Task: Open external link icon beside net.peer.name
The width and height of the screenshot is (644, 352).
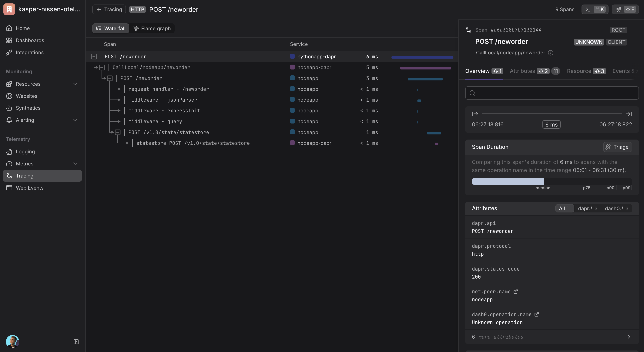Action: [x=515, y=292]
